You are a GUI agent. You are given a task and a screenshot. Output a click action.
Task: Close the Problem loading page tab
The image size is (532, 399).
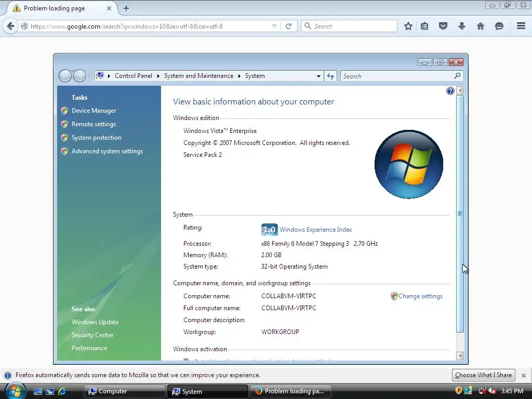point(109,8)
